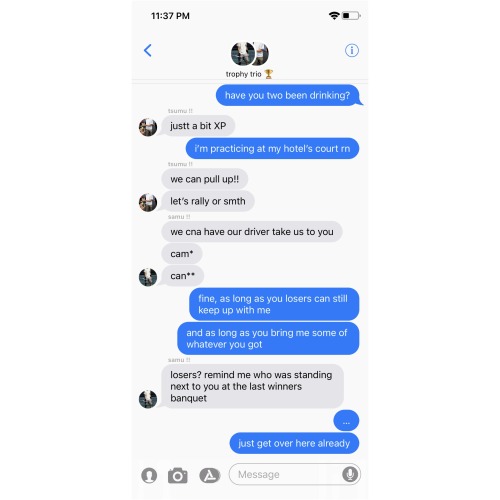Image resolution: width=500 pixels, height=500 pixels.
Task: Tap samu's avatar beside 'can**' message
Action: [x=148, y=277]
